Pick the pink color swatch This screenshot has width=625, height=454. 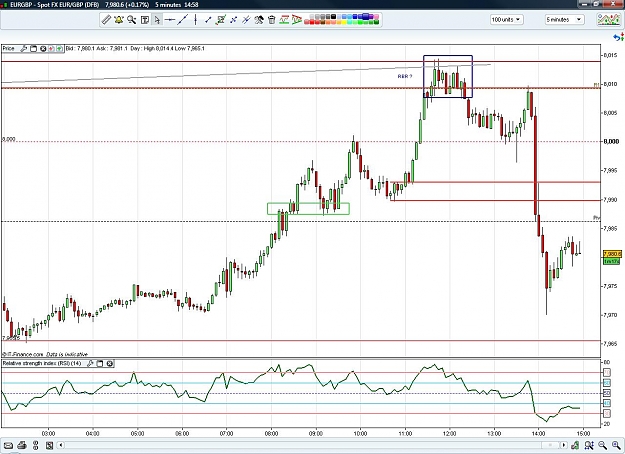376,17
